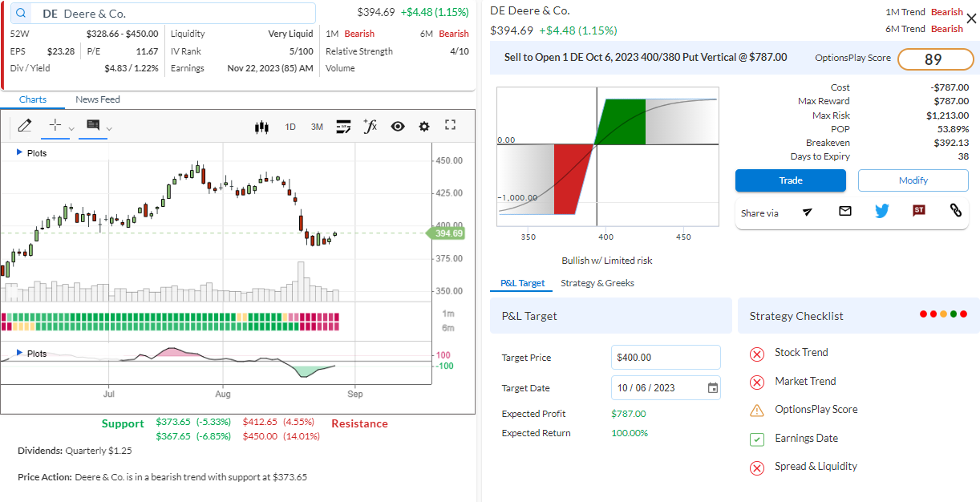Click the IV Rank 5/100 value
The image size is (980, 502).
click(x=302, y=51)
